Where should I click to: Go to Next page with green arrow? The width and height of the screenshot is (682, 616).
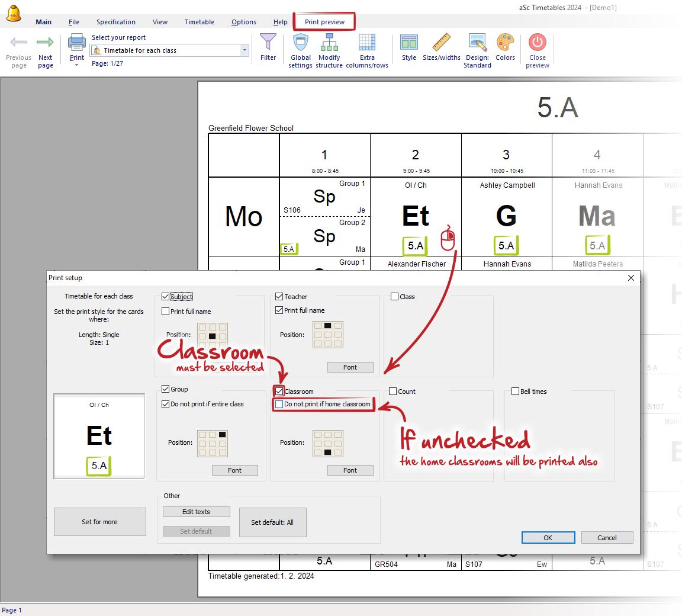pyautogui.click(x=45, y=42)
